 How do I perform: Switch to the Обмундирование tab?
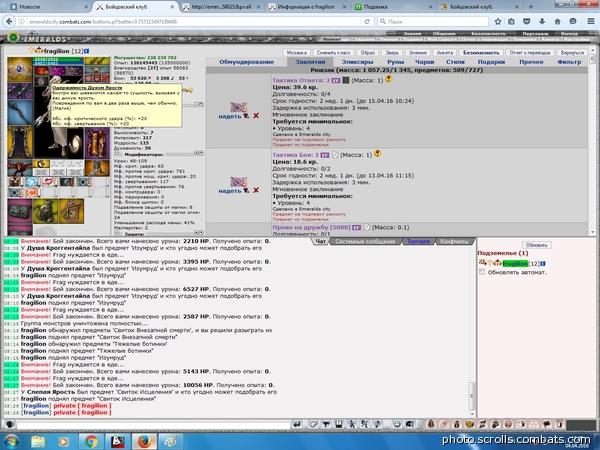pos(246,62)
